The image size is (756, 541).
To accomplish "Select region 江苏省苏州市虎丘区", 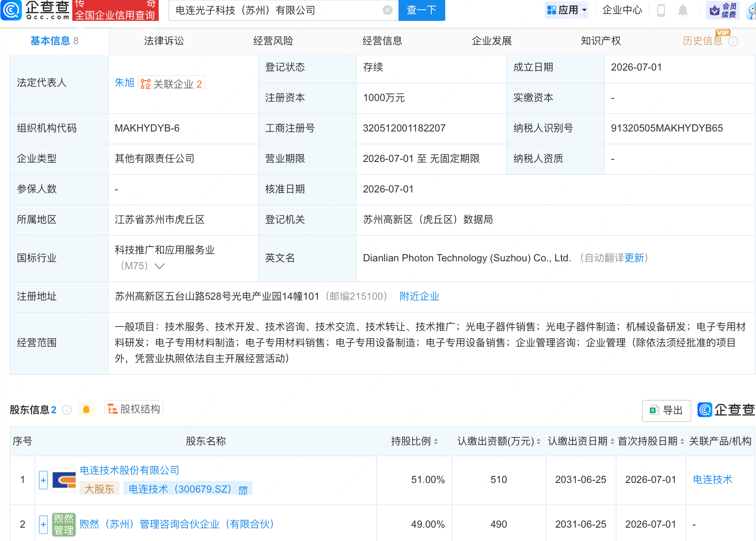I will point(160,220).
